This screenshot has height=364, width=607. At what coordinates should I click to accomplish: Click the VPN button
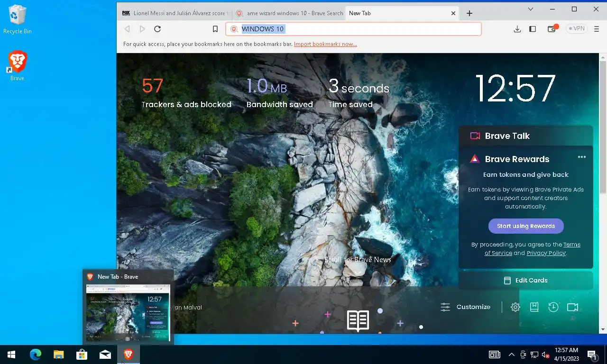(x=577, y=28)
